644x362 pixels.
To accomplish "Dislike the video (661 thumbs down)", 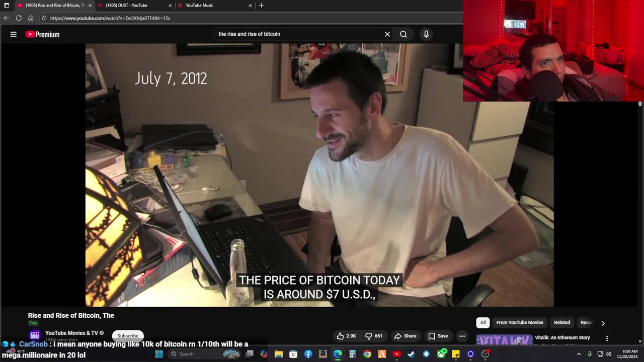I will click(374, 336).
